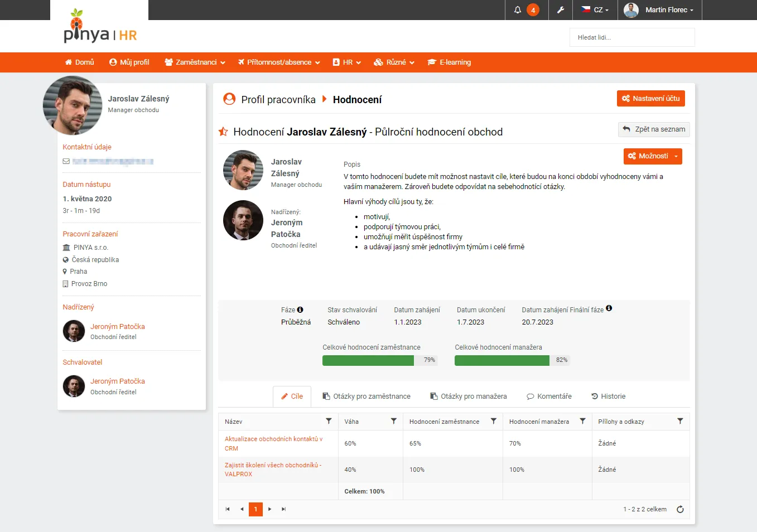Click Jaroslav Zálesný's large sidebar photo
This screenshot has width=757, height=532.
click(x=73, y=105)
